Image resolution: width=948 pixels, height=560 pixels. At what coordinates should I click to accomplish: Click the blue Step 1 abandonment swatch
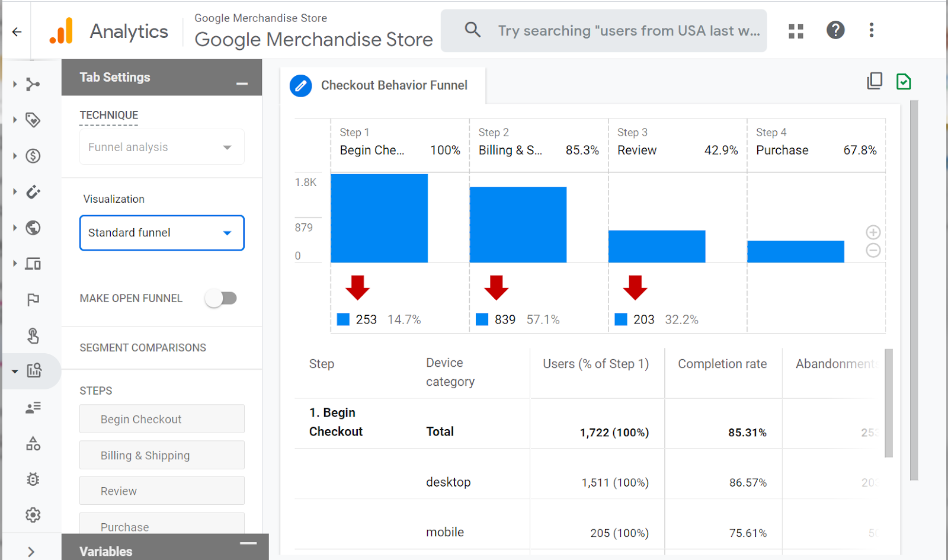tap(343, 319)
